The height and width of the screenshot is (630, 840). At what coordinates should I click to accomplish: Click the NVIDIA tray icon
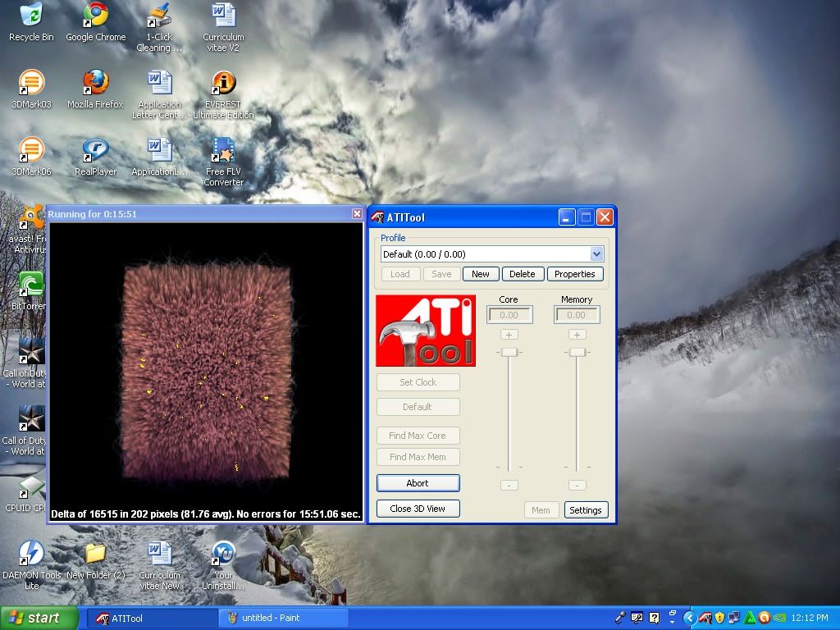pyautogui.click(x=779, y=618)
